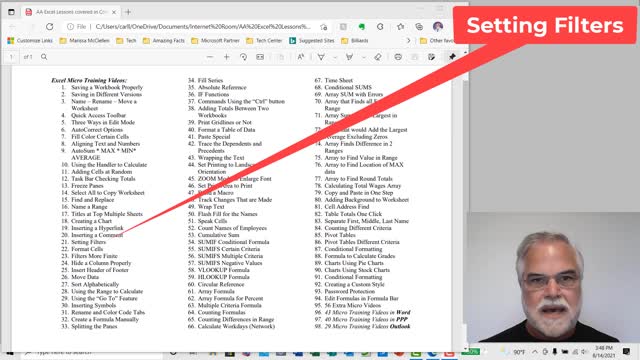Select the PDF Highlight tool
This screenshot has height=360, width=640.
[349, 57]
